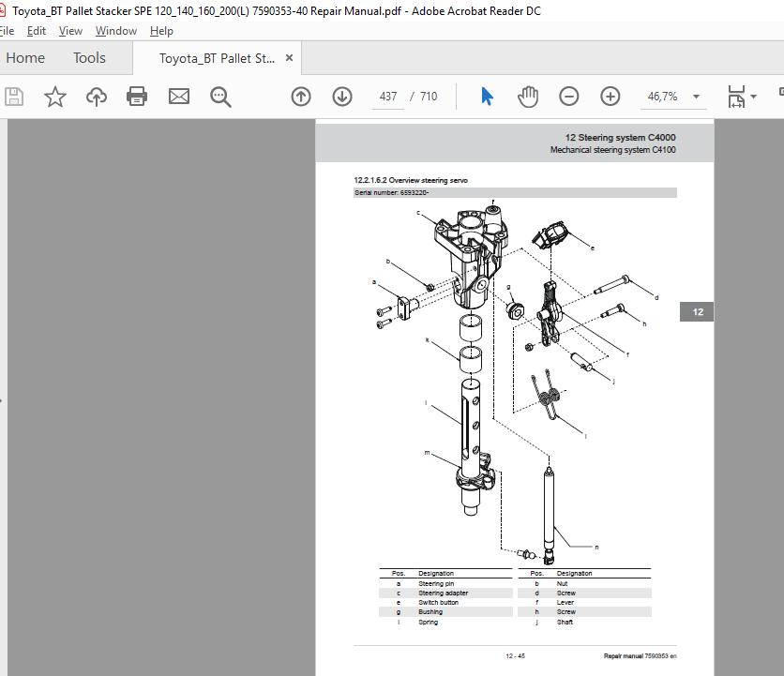This screenshot has width=784, height=676.
Task: Switch to the Home tab
Action: coord(25,57)
